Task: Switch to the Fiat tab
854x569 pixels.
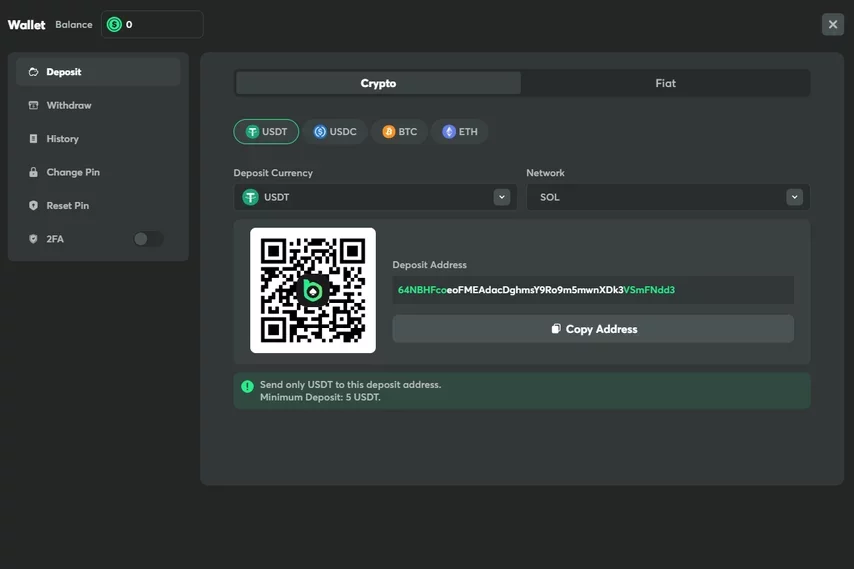Action: pyautogui.click(x=665, y=83)
